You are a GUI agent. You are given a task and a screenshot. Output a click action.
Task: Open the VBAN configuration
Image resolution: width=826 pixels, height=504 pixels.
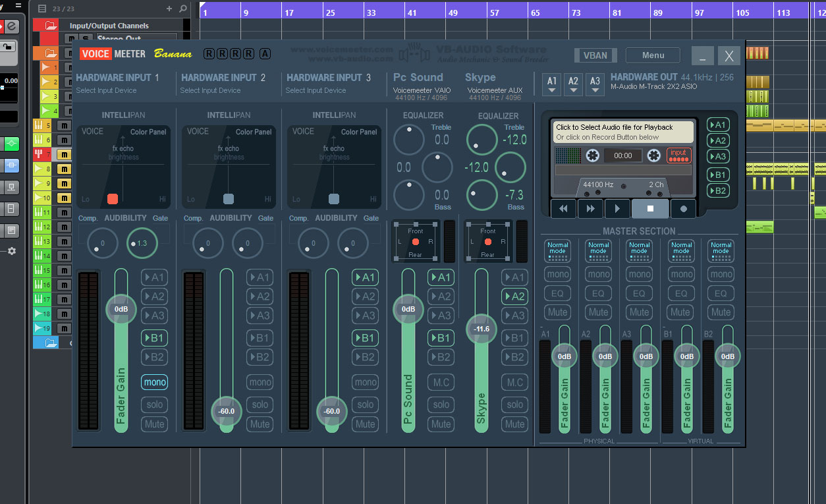pos(595,55)
